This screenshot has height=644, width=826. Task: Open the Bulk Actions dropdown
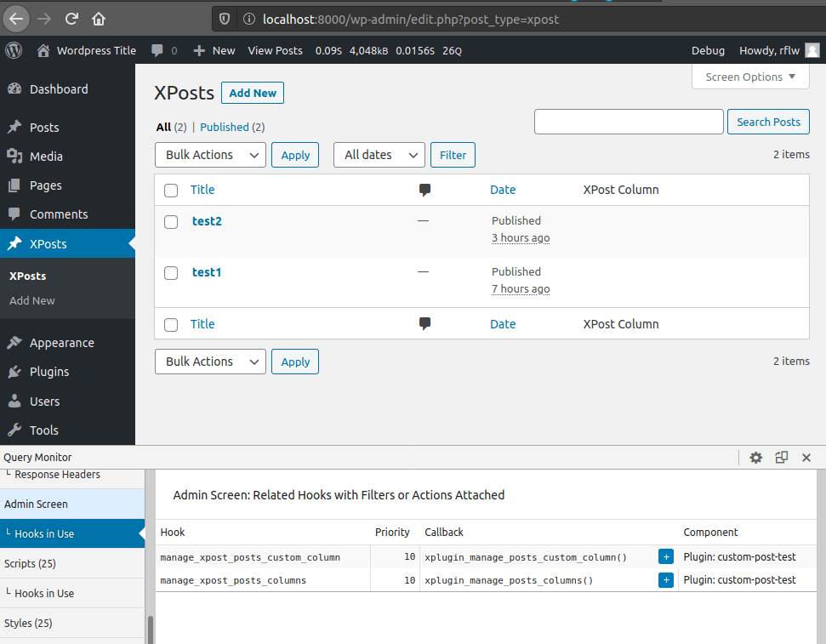pyautogui.click(x=209, y=155)
